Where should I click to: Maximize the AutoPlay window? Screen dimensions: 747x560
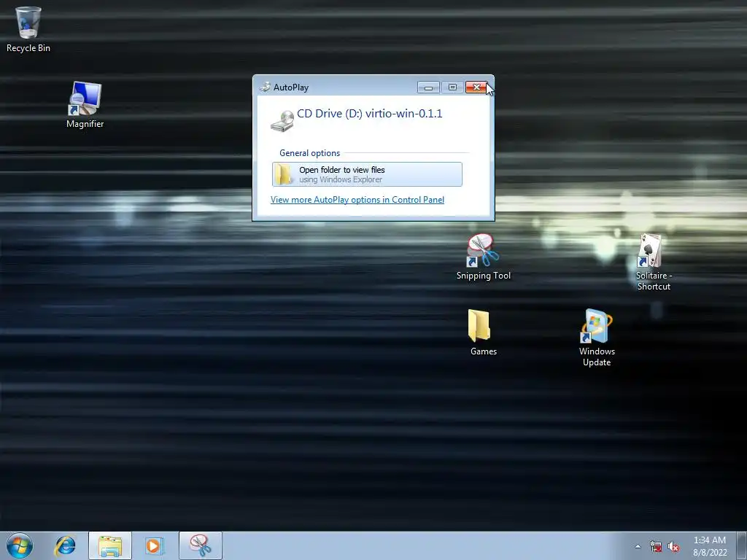pyautogui.click(x=452, y=87)
